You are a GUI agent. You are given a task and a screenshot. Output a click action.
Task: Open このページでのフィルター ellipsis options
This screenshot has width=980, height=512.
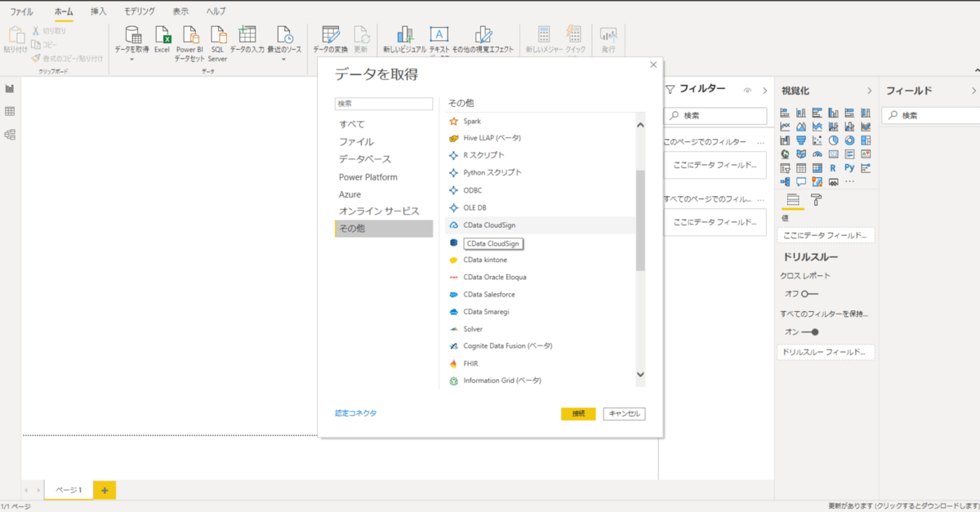coord(760,142)
